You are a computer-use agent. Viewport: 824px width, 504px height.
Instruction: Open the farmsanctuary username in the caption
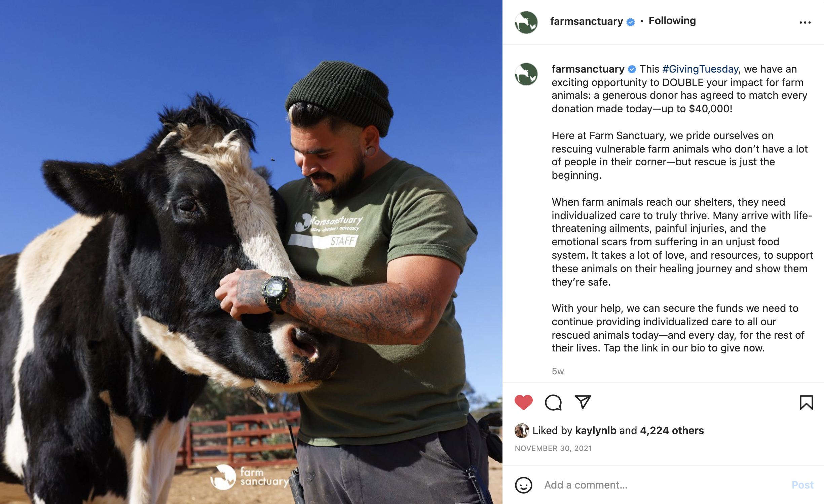tap(588, 69)
